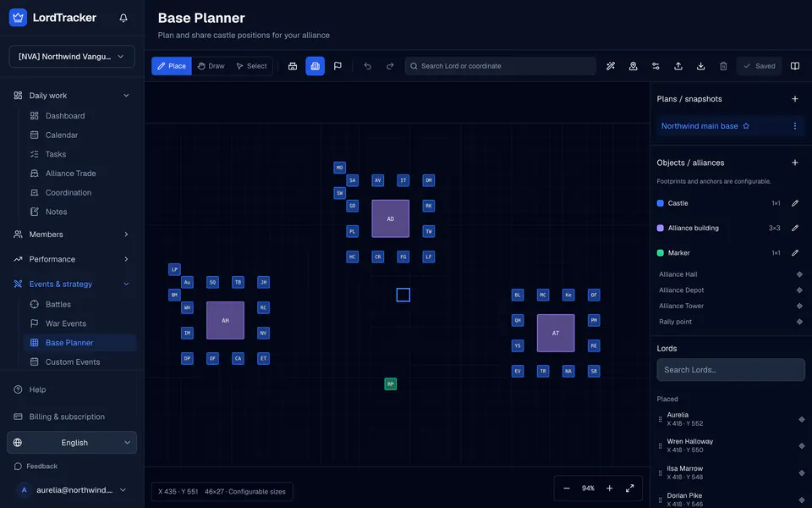The width and height of the screenshot is (812, 508).
Task: Open the Northwind main base options menu
Action: 795,126
